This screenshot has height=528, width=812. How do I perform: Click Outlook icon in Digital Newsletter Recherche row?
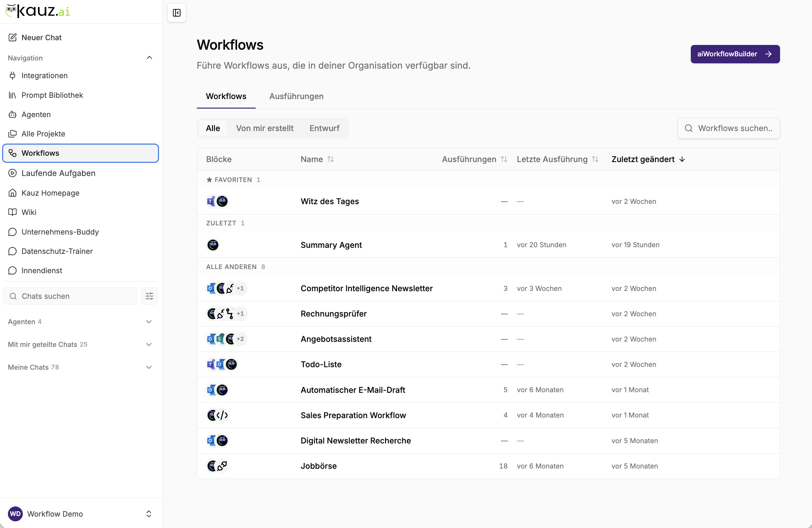211,441
